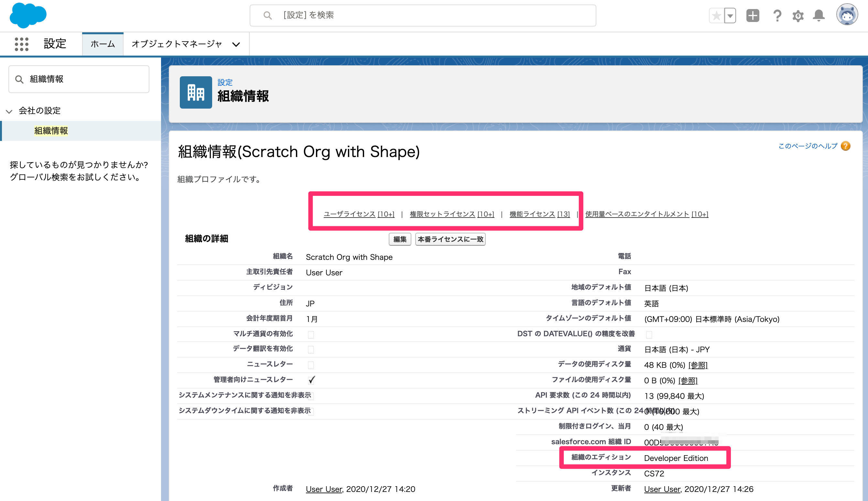Switch to the ホーム tab

click(103, 44)
